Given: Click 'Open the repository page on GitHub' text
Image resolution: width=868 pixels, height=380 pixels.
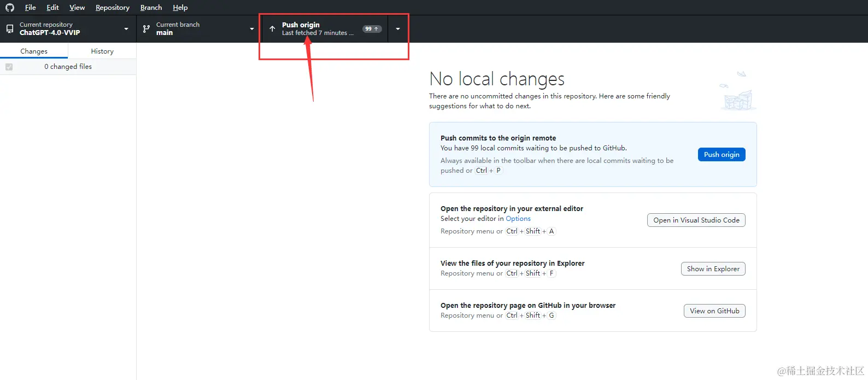Looking at the screenshot, I should pos(528,306).
